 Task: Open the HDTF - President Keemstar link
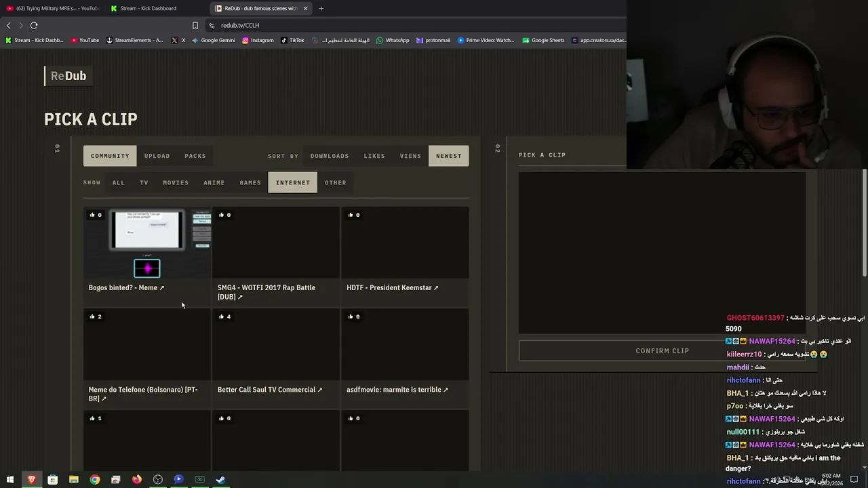393,287
